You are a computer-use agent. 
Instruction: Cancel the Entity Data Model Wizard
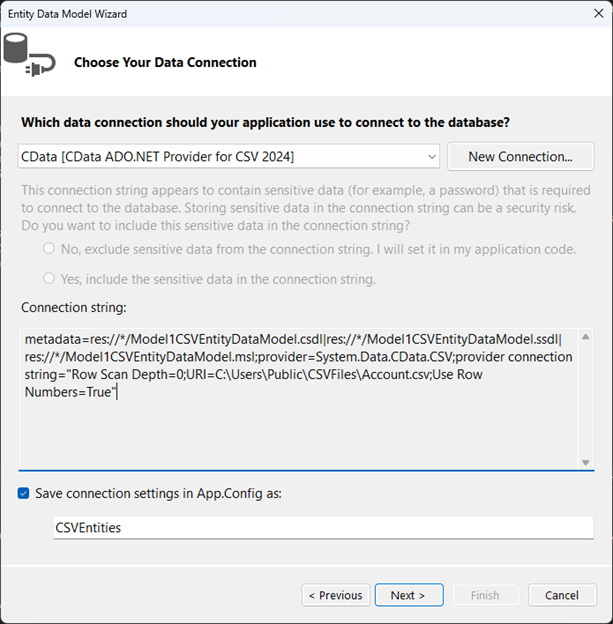tap(562, 595)
